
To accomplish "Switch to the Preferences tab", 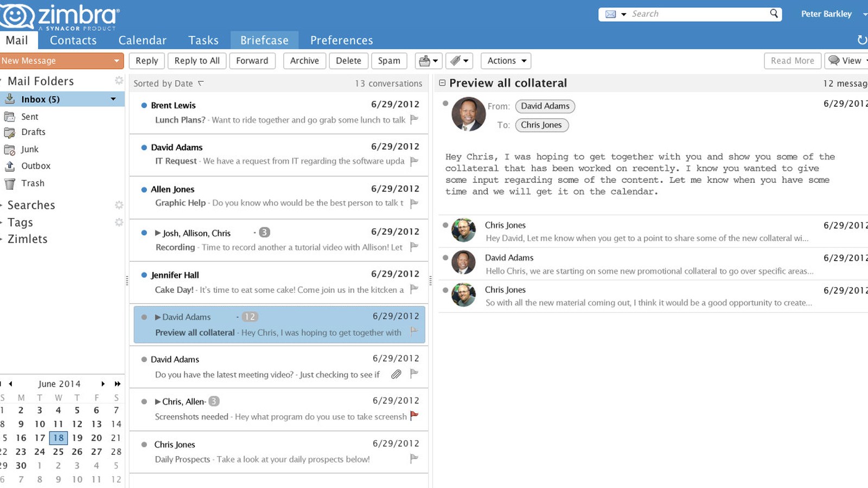I will click(342, 40).
